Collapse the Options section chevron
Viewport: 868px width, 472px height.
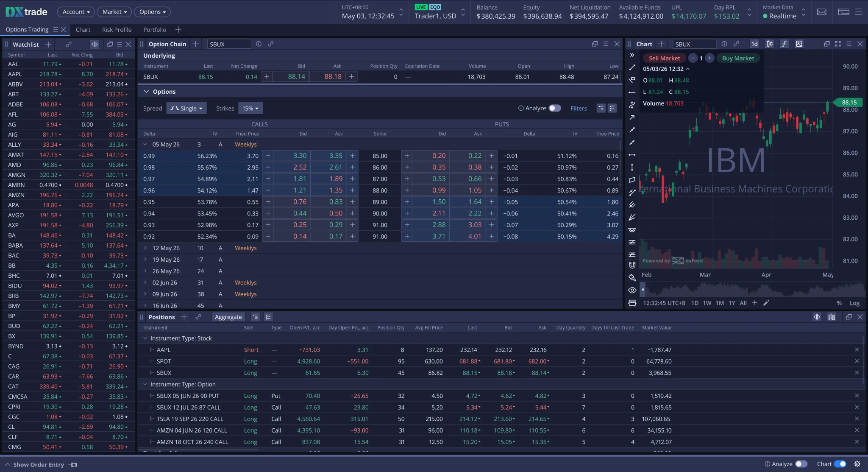point(146,92)
